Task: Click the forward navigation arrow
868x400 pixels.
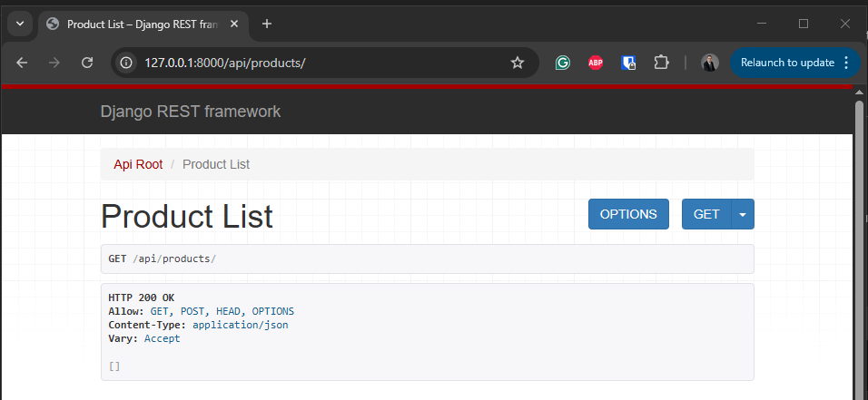Action: click(x=54, y=63)
